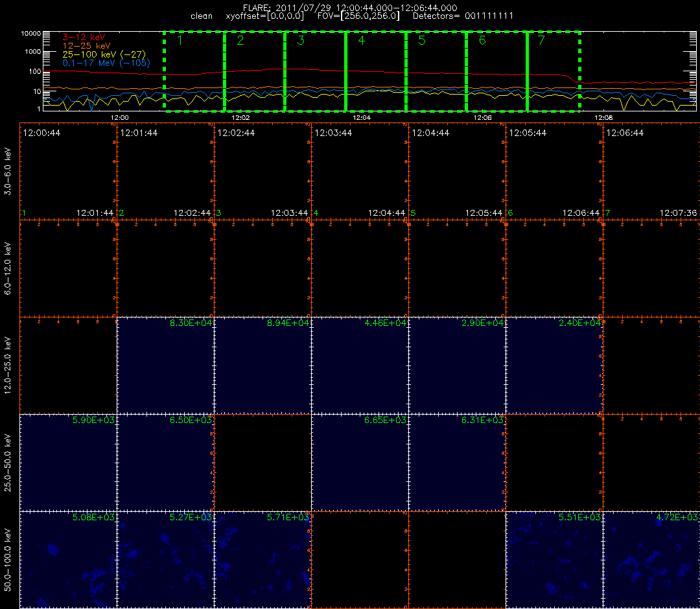The width and height of the screenshot is (700, 609).
Task: Open the image panel labeled 2.40E+04
Action: pyautogui.click(x=554, y=365)
